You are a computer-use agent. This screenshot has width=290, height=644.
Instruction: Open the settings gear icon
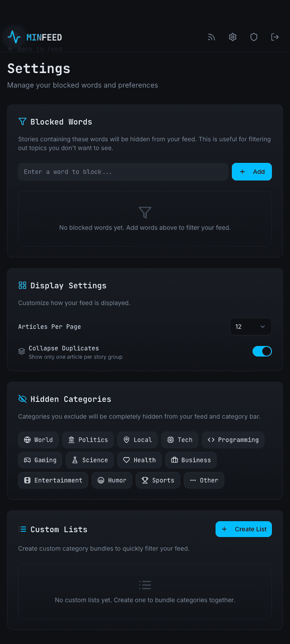[232, 37]
